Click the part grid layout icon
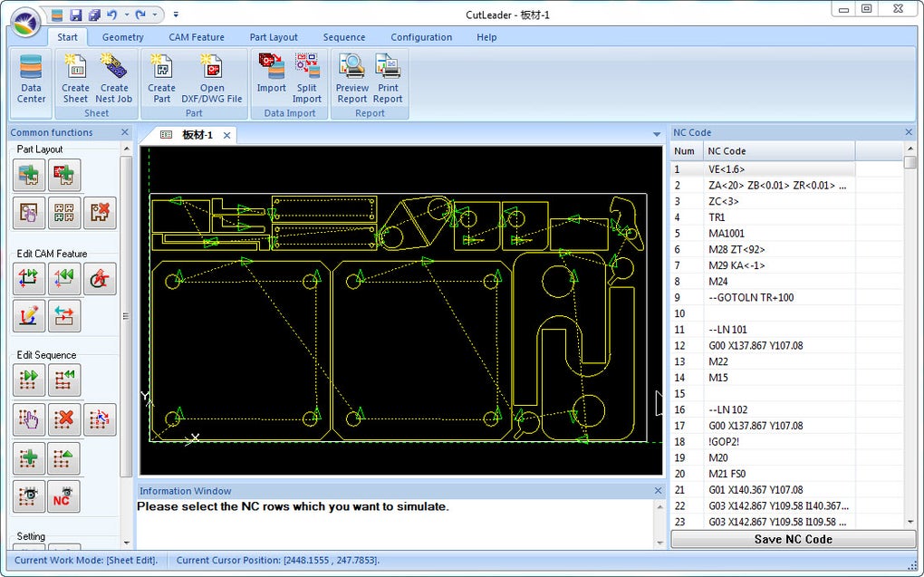Screen dimensions: 924x577 (x=64, y=213)
